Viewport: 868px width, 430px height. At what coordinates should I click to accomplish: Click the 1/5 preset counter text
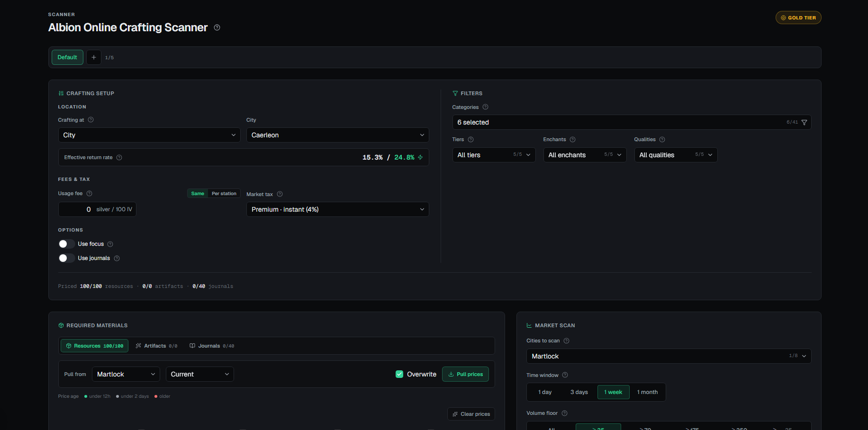[x=109, y=58]
